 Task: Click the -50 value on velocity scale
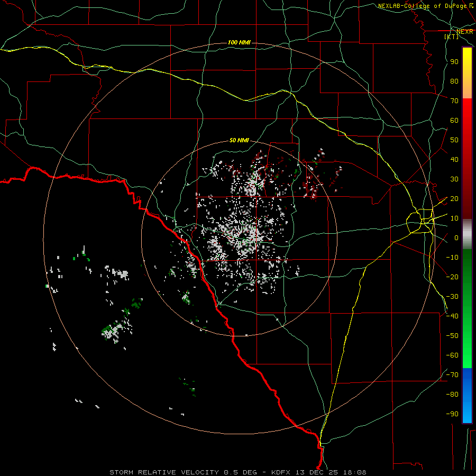(x=452, y=336)
